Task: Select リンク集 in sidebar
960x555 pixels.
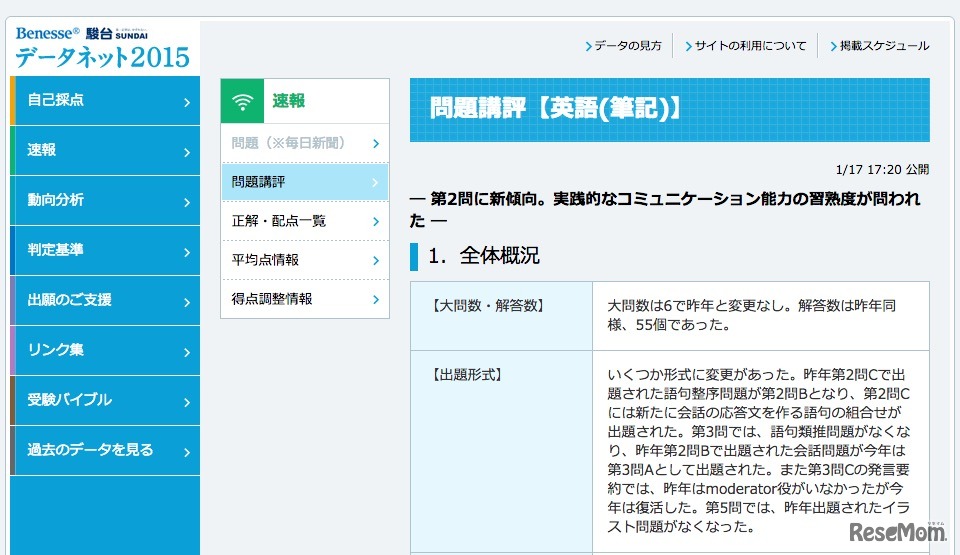Action: (x=105, y=350)
